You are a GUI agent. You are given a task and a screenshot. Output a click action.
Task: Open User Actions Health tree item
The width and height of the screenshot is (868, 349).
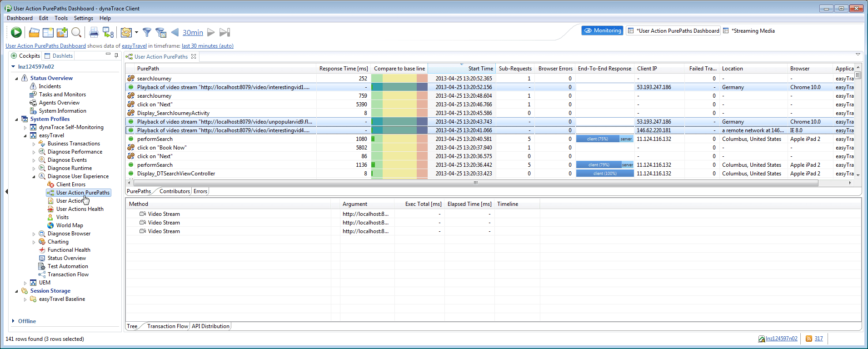(80, 209)
